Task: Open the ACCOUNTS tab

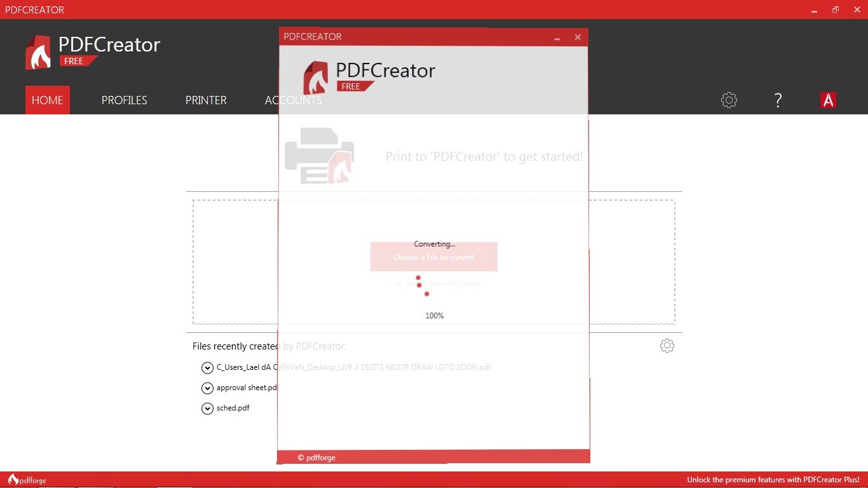Action: pyautogui.click(x=293, y=100)
